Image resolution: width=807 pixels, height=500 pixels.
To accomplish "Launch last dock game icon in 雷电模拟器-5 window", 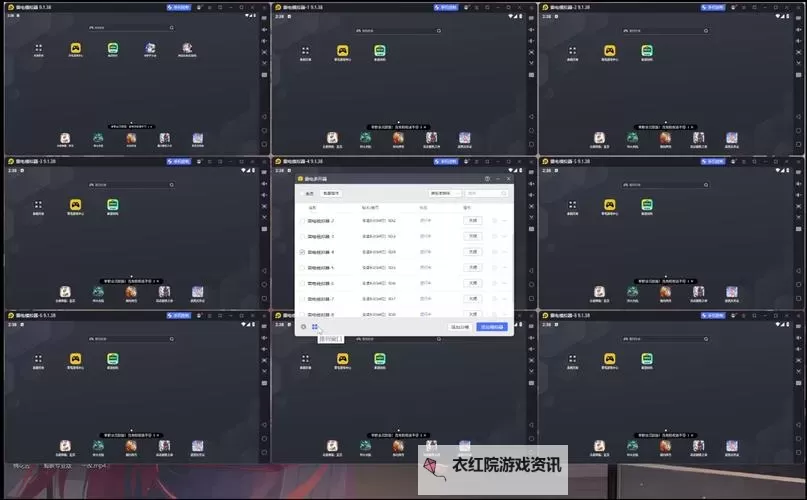I will pyautogui.click(x=732, y=292).
